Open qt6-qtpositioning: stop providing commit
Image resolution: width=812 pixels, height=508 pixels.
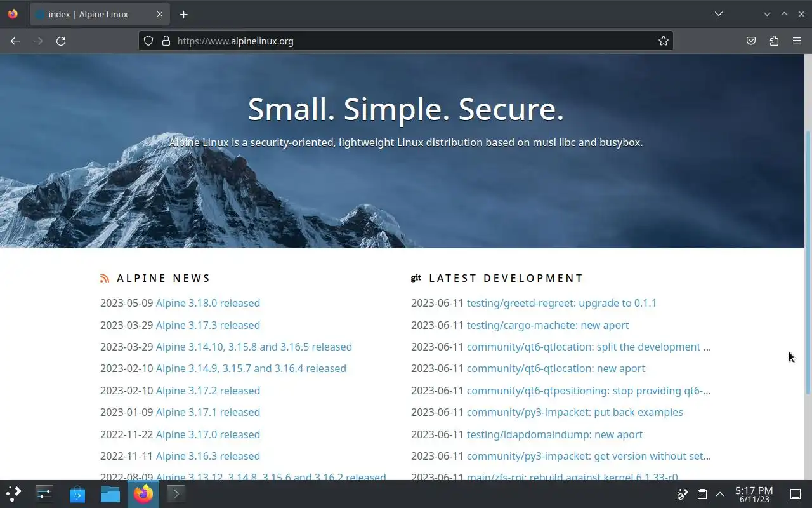(589, 391)
